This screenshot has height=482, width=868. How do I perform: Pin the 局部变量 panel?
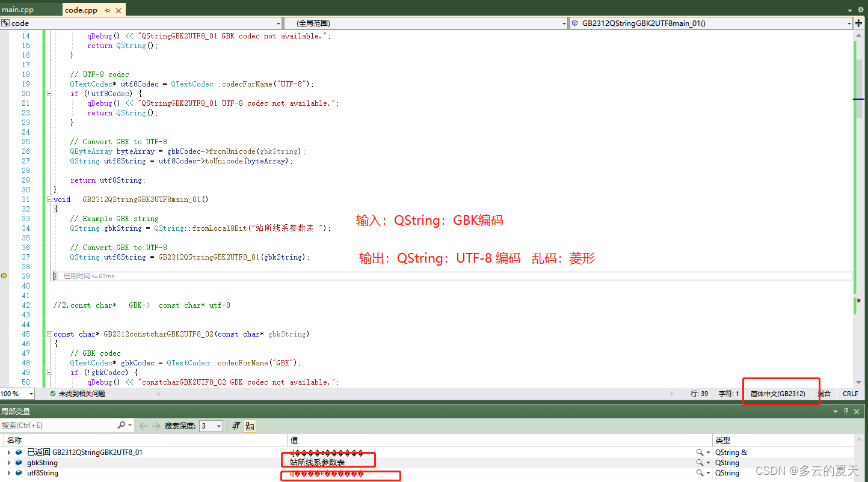[846, 410]
